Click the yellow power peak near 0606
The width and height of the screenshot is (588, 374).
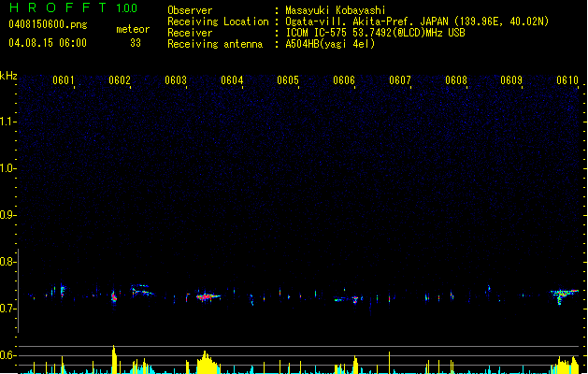point(355,365)
